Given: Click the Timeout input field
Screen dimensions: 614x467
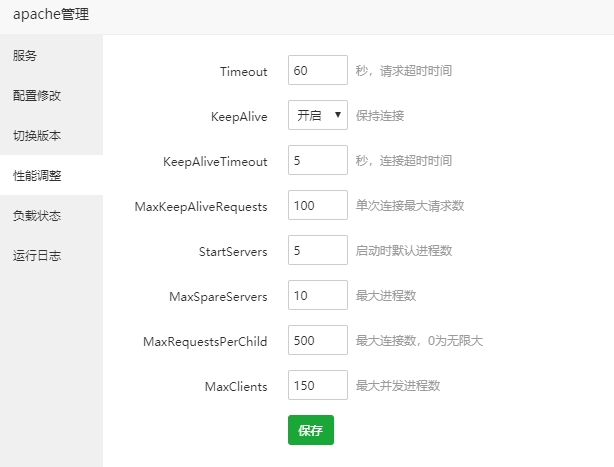Looking at the screenshot, I should point(318,70).
